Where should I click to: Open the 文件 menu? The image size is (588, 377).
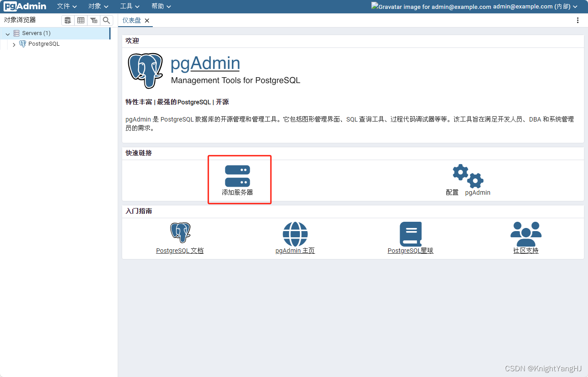click(67, 6)
